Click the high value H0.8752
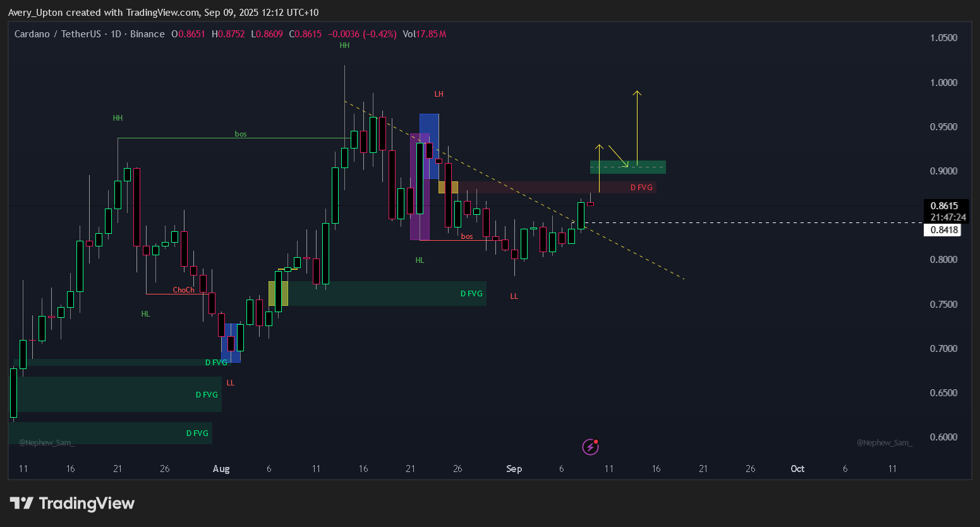The width and height of the screenshot is (980, 527). pyautogui.click(x=228, y=34)
